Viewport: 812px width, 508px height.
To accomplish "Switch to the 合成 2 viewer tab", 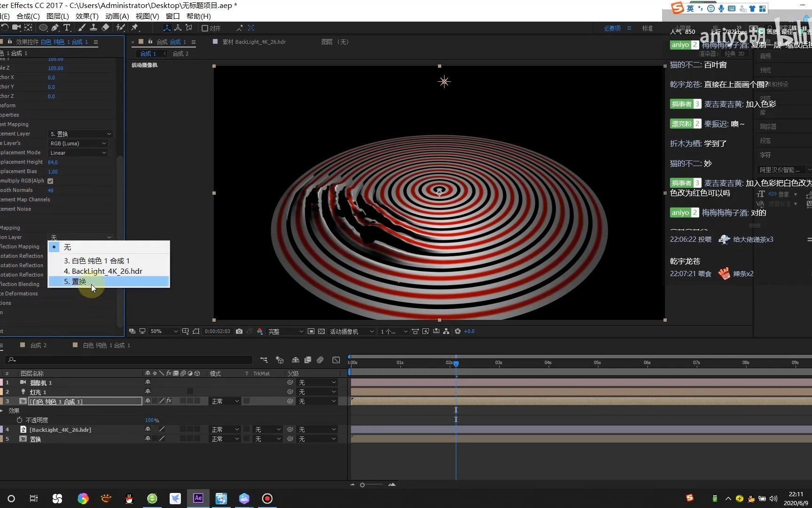I will [180, 54].
